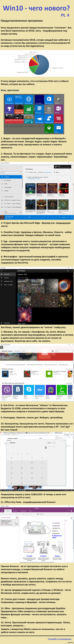Open the Музыка tile in Start menu
The height and width of the screenshot is (644, 74).
[x=19, y=100]
